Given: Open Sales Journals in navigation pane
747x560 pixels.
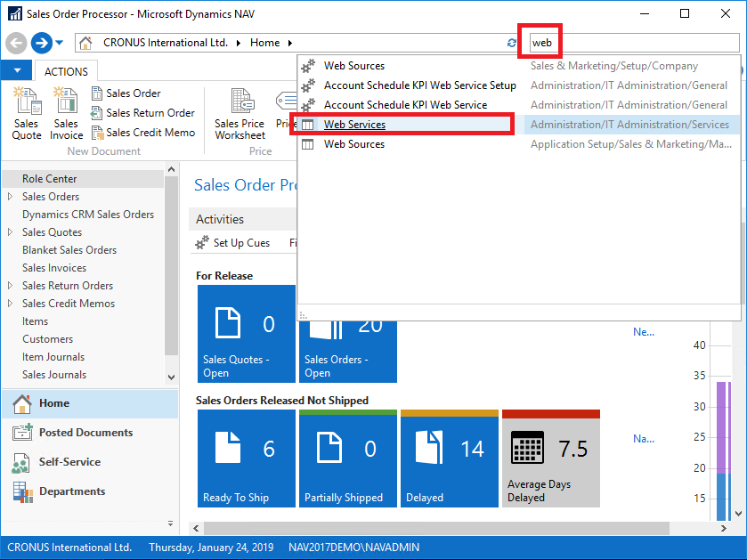Looking at the screenshot, I should point(54,375).
